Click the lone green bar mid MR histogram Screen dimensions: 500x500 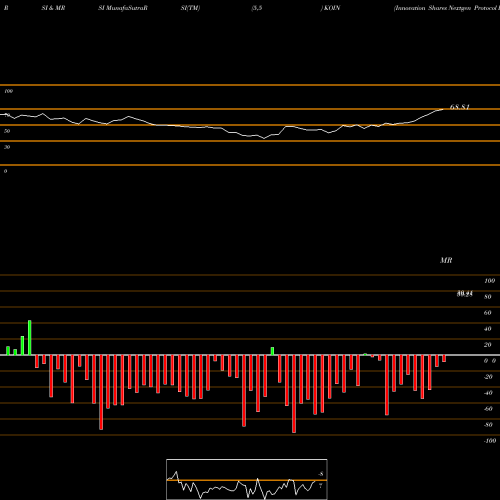(x=272, y=351)
